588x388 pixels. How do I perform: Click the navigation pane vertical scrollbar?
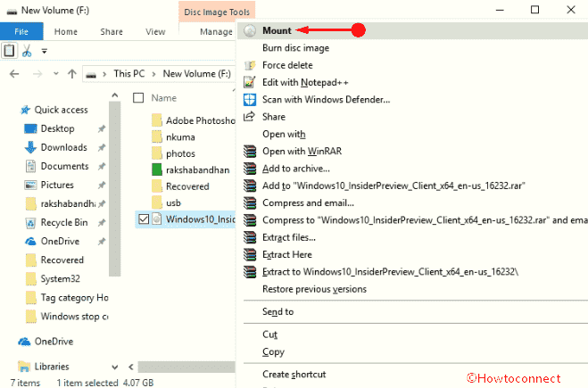tap(115, 187)
